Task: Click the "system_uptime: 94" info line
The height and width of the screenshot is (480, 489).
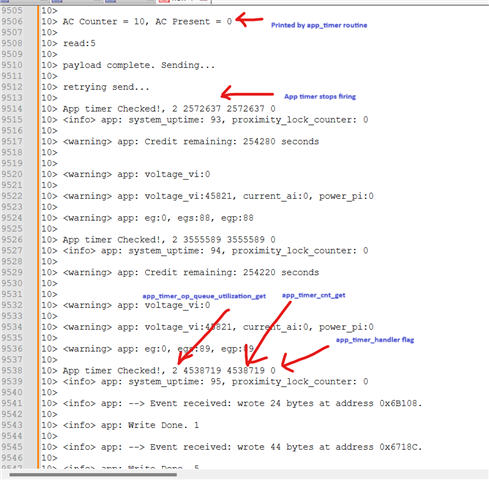Action: coord(215,251)
